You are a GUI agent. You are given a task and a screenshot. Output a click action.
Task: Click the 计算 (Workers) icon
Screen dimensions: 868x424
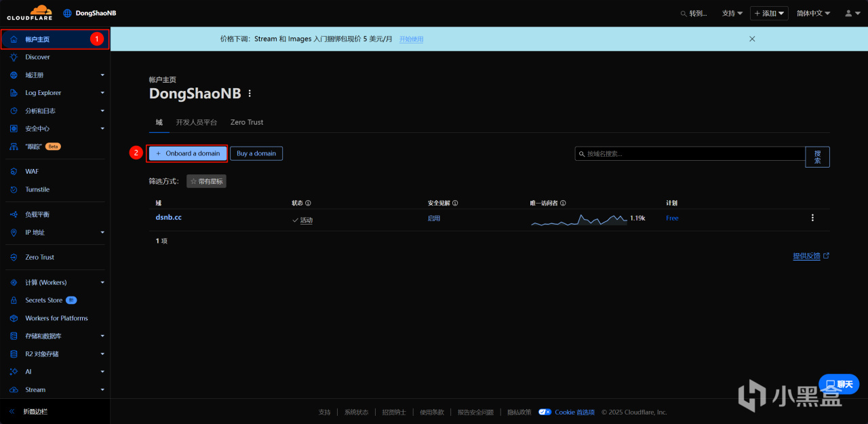click(x=14, y=282)
